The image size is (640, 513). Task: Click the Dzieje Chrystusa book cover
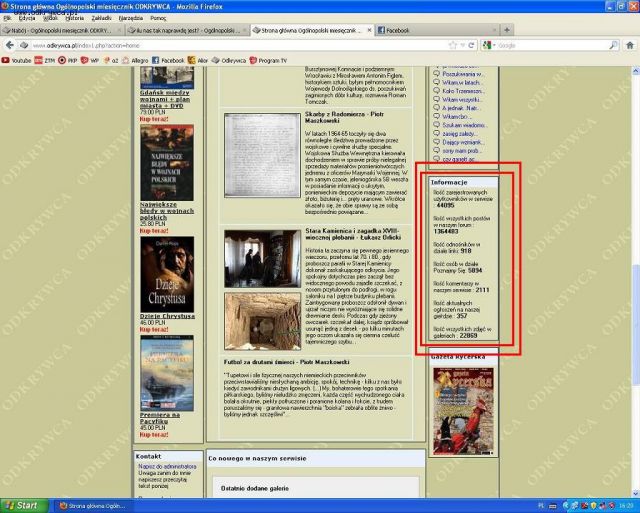click(167, 274)
